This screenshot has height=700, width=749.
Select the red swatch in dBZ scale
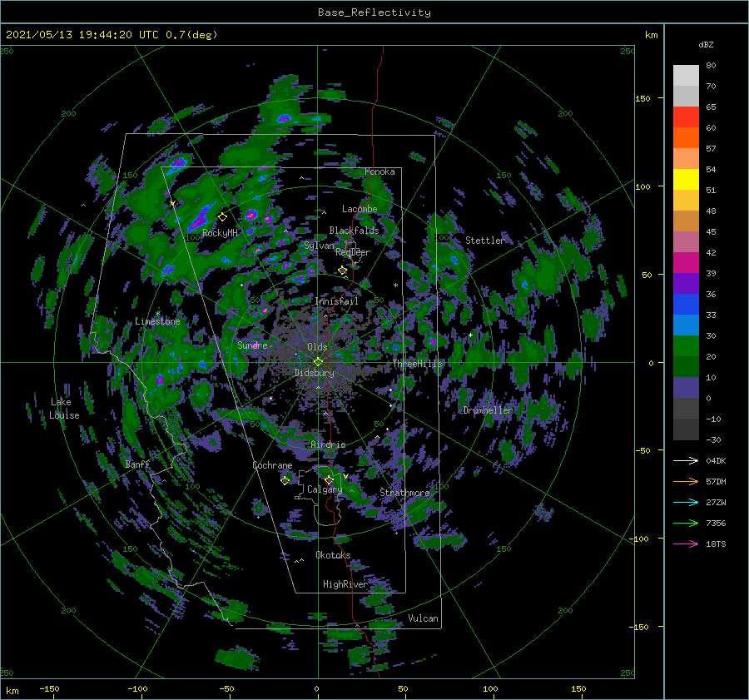(686, 117)
